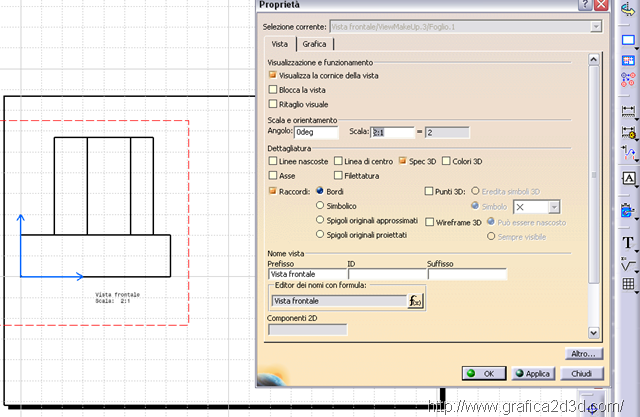Enable the 'Blocca la vista' checkbox

(x=273, y=89)
